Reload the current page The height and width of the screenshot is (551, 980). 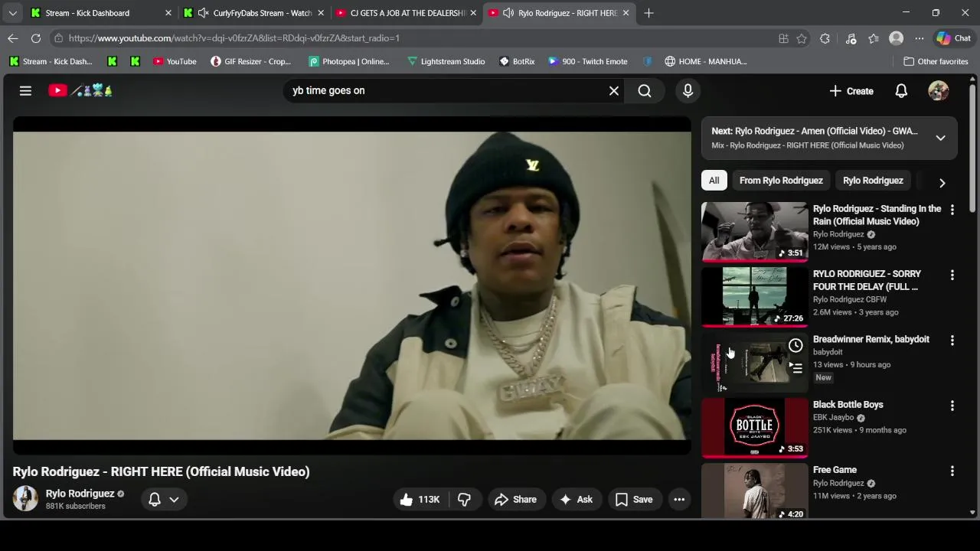[x=36, y=38]
